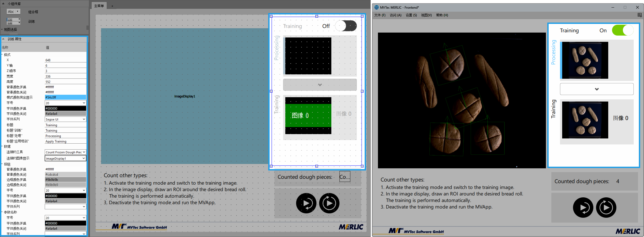The width and height of the screenshot is (644, 237).
Task: Click the plus icon to add a new tab
Action: [112, 6]
